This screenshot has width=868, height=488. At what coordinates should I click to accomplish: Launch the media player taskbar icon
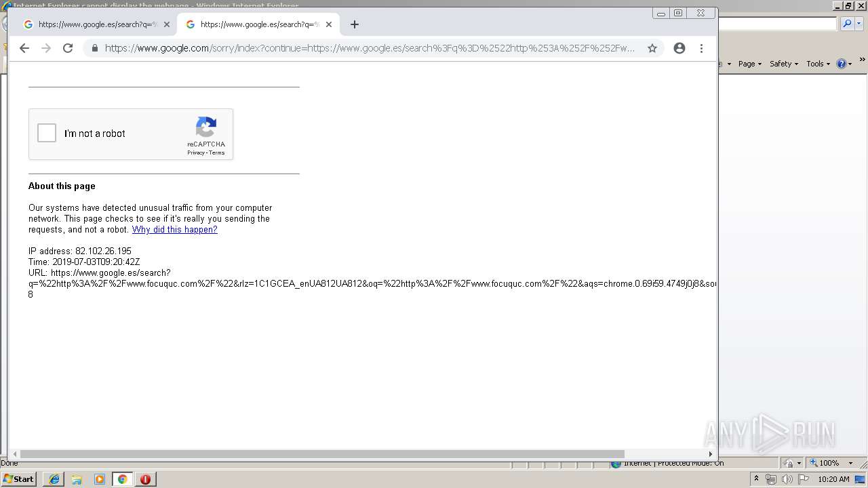[x=100, y=479]
